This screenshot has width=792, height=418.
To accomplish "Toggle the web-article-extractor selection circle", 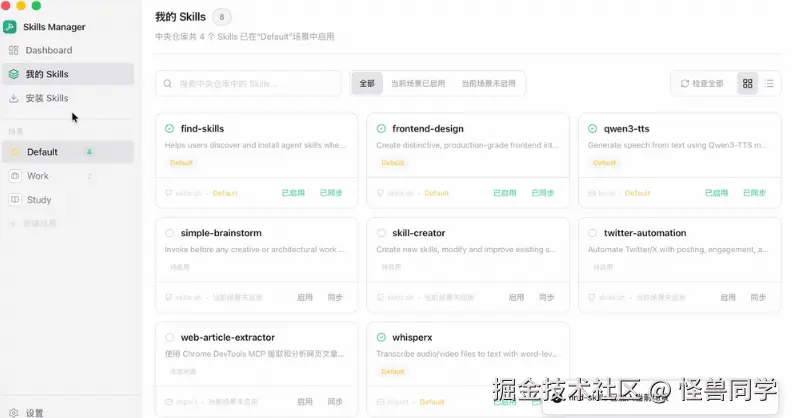I will pyautogui.click(x=170, y=337).
